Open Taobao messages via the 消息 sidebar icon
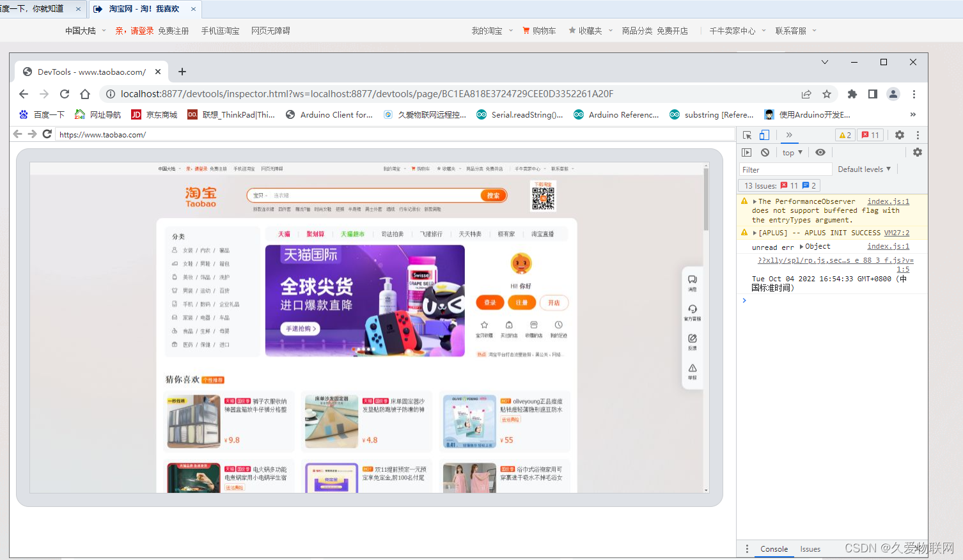 coord(693,279)
